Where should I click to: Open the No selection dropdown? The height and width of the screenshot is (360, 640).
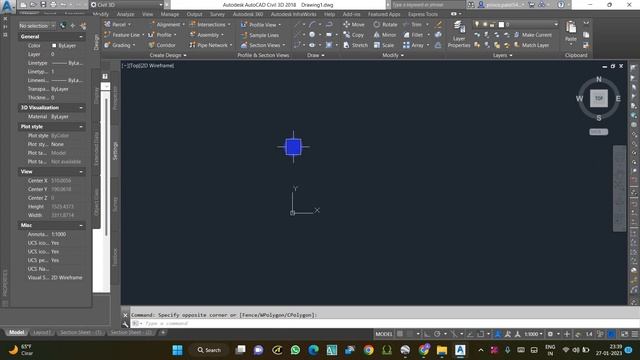click(37, 26)
